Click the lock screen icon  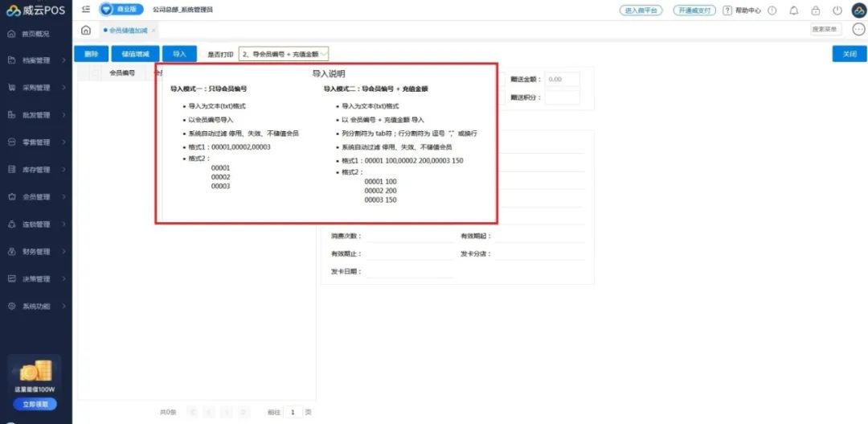point(816,10)
